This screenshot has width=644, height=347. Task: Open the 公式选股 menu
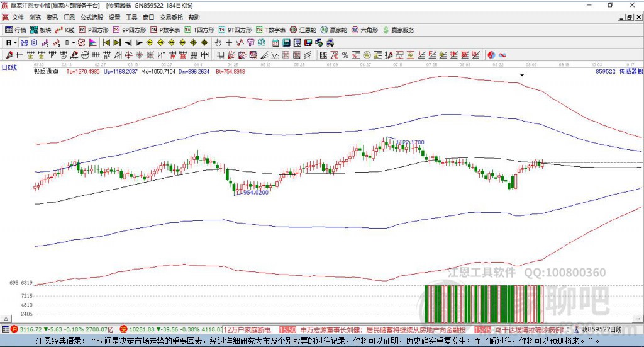click(91, 18)
